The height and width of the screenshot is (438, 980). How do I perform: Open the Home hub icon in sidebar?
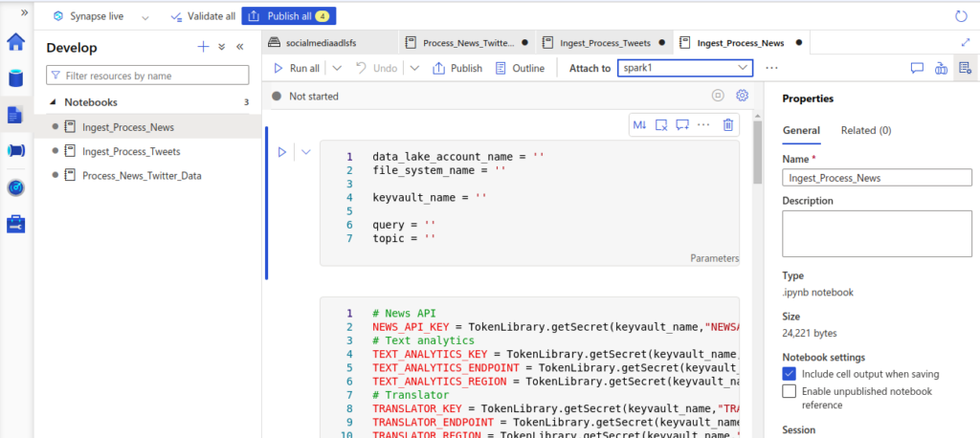(x=15, y=42)
